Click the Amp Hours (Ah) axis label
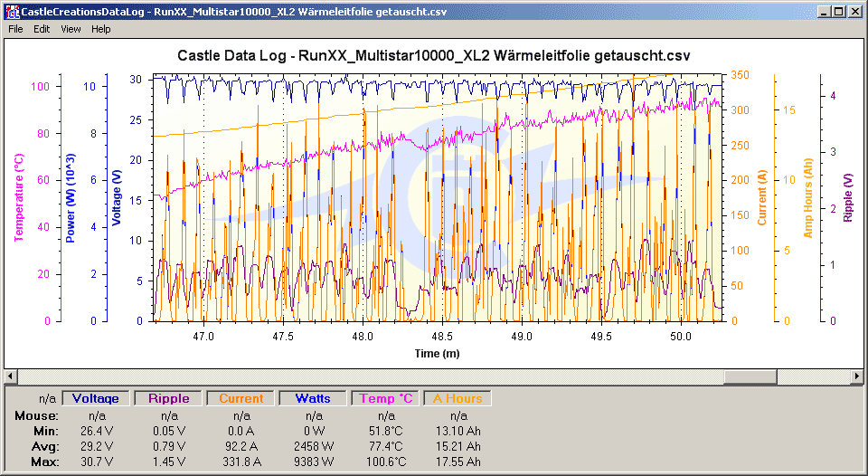The height and width of the screenshot is (476, 868). point(807,198)
